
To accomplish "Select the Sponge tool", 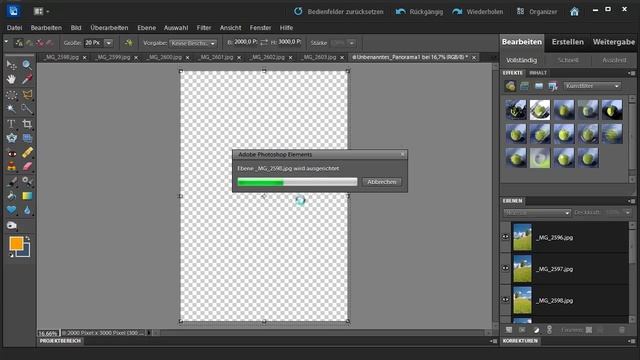I will pos(11,225).
